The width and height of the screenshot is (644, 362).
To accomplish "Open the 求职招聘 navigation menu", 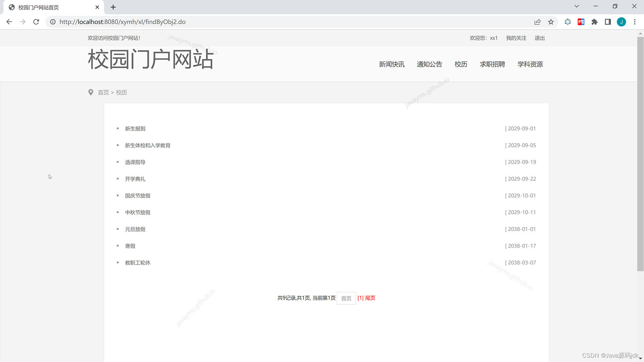I will (492, 64).
